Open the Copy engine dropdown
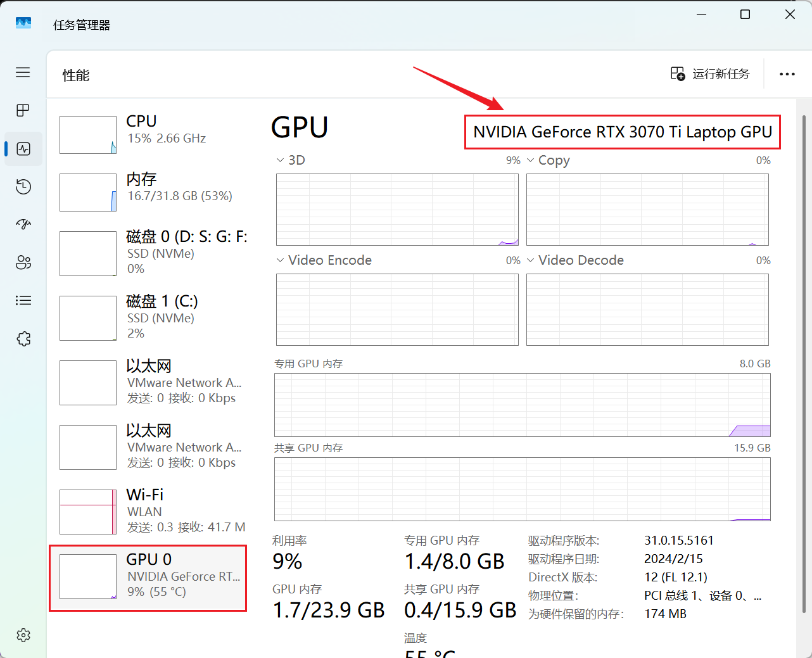The width and height of the screenshot is (812, 658). pos(549,160)
